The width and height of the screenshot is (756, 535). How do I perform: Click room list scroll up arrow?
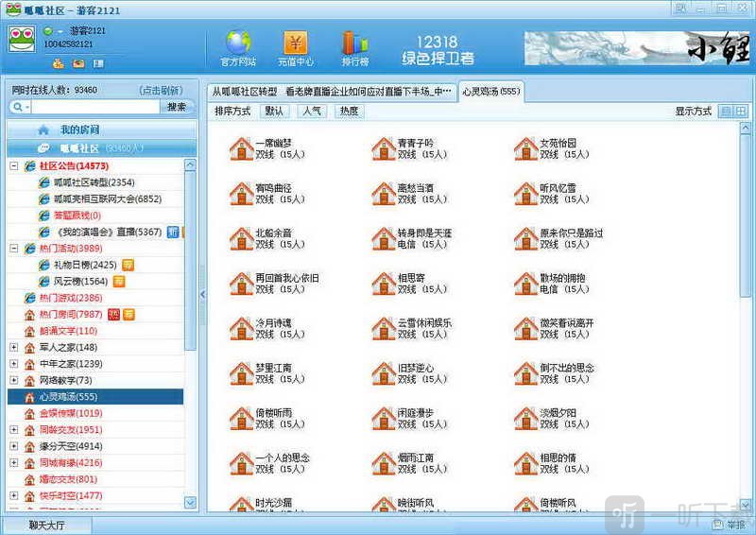[x=745, y=128]
